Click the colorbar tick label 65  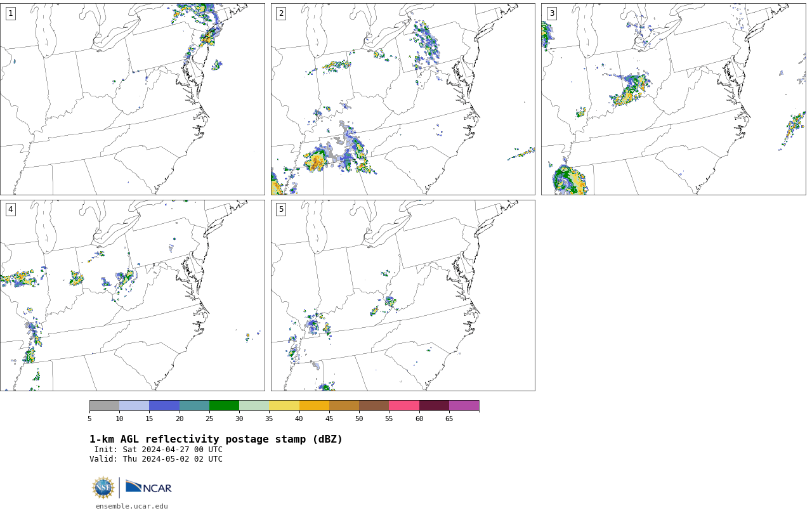coord(449,419)
